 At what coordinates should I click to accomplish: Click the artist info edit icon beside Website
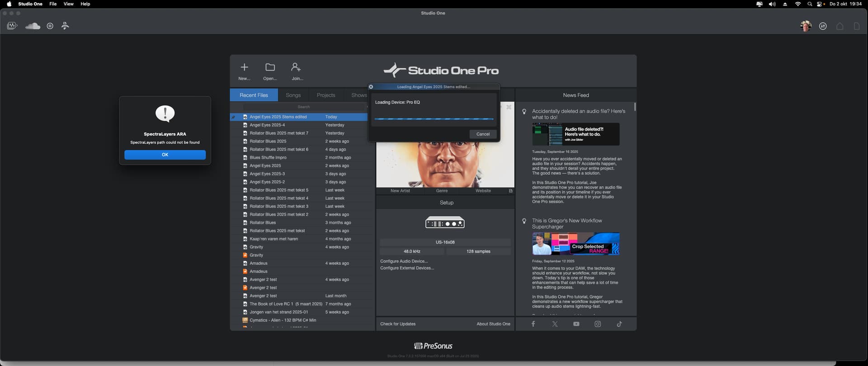coord(510,191)
